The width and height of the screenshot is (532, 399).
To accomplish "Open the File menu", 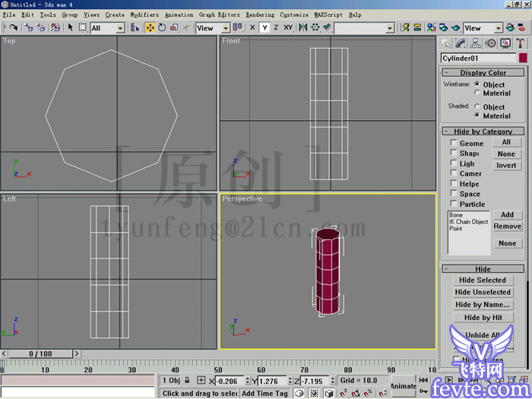I will pos(9,15).
